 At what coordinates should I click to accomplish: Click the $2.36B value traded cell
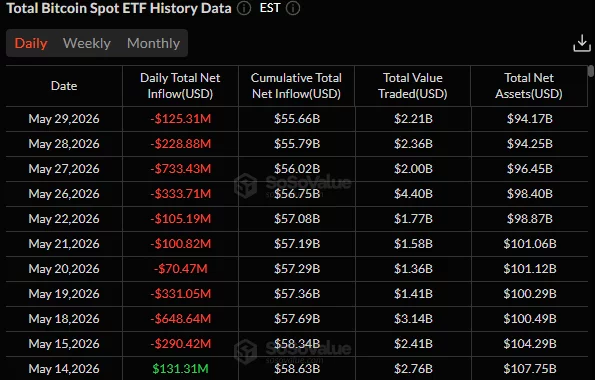click(413, 144)
